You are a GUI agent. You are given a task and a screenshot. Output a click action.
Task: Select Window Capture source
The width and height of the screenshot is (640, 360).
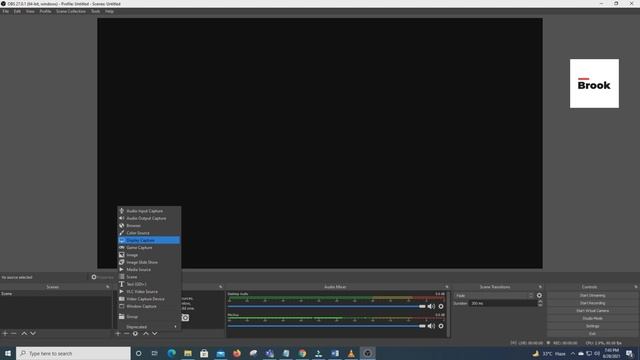tap(149, 307)
